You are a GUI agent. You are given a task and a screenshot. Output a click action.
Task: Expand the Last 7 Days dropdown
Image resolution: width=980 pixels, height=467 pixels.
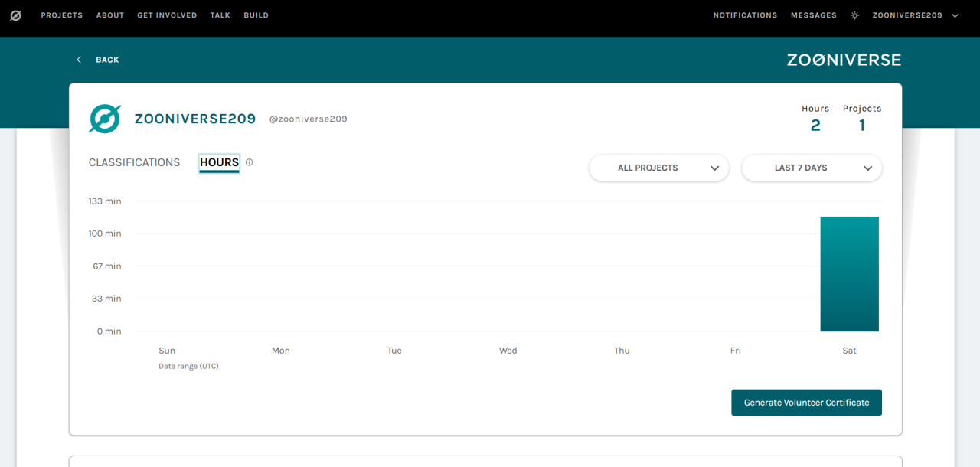pos(812,168)
